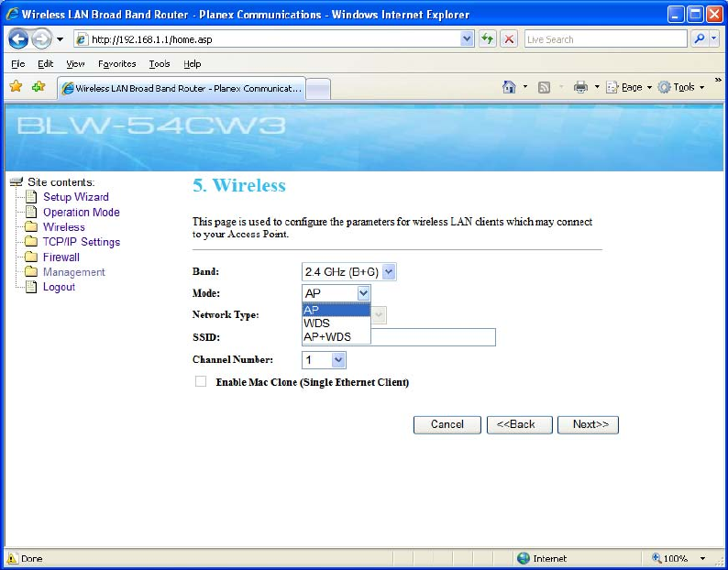Open the Tools menu in menu bar
This screenshot has width=728, height=570.
pos(160,64)
